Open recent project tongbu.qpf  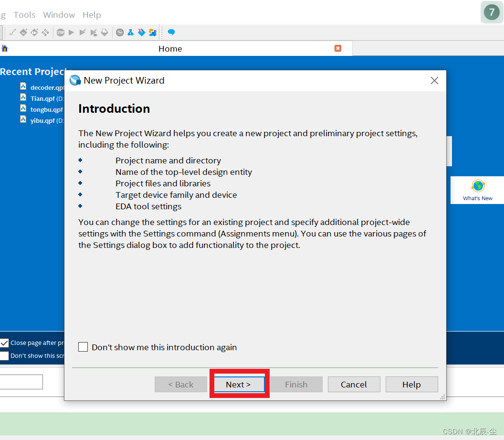(47, 109)
